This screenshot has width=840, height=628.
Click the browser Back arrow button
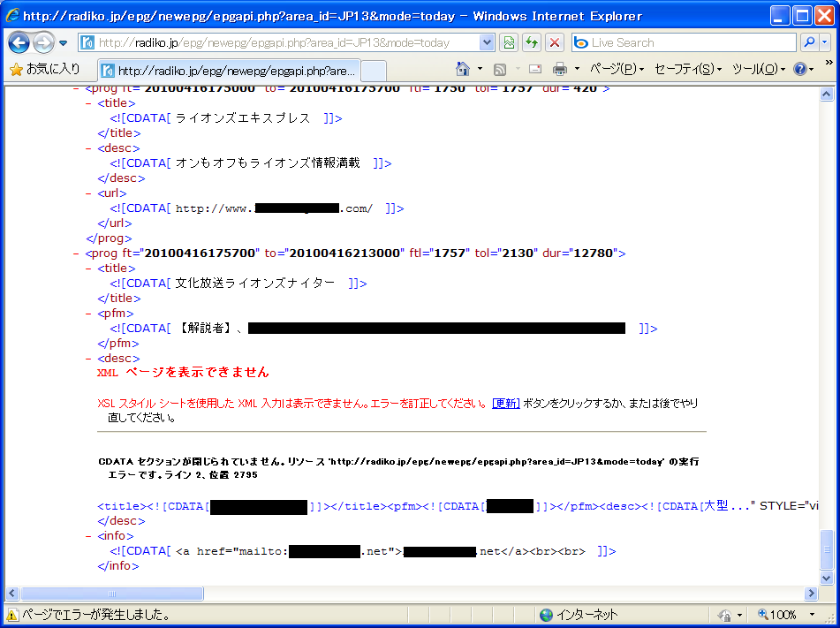(x=19, y=42)
